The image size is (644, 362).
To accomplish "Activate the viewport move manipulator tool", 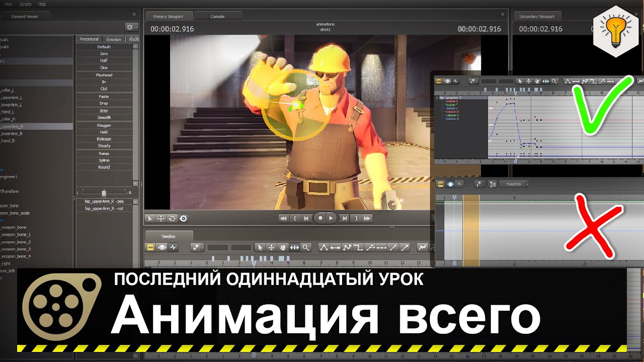I will click(x=161, y=218).
